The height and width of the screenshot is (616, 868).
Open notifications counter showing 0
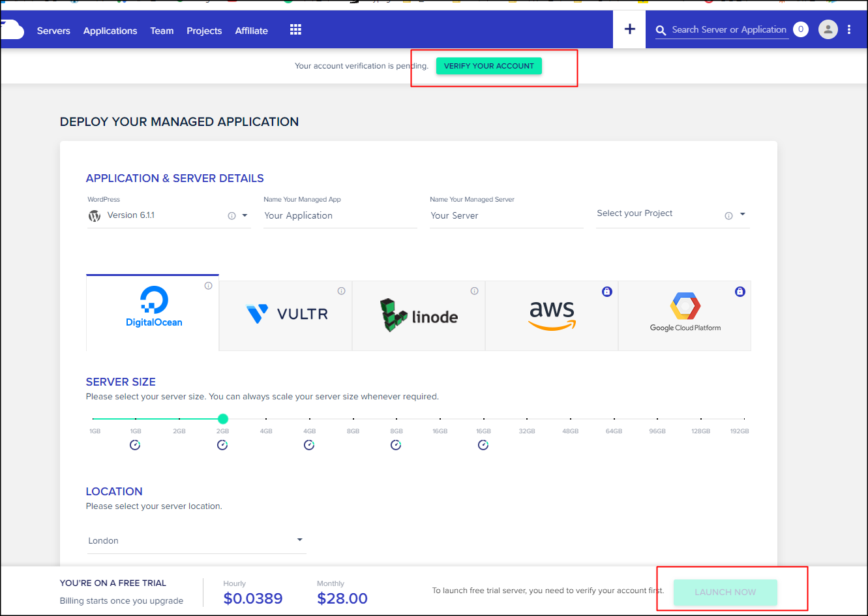click(801, 29)
